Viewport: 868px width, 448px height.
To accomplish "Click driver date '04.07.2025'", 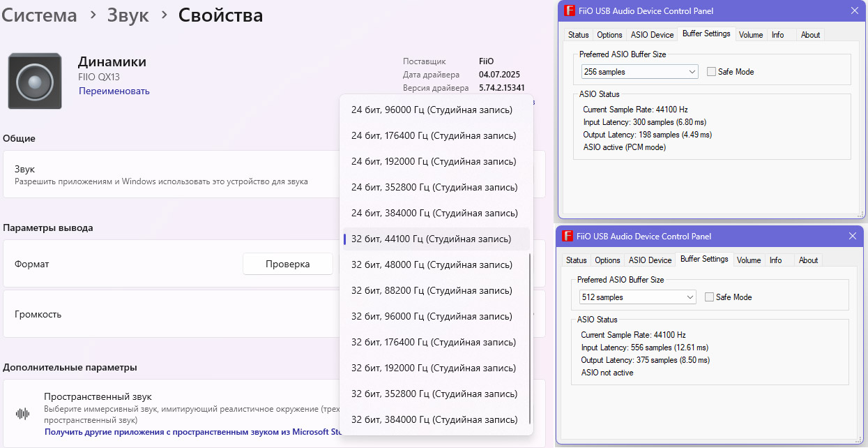I will tap(500, 75).
